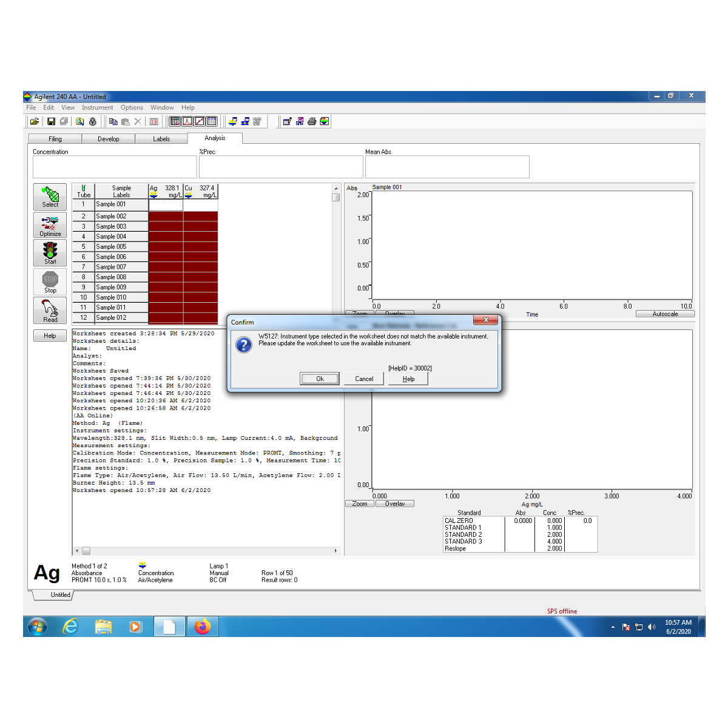This screenshot has height=728, width=728.
Task: Click the log panel's horizontal scroll right arrow
Action: coord(335,551)
